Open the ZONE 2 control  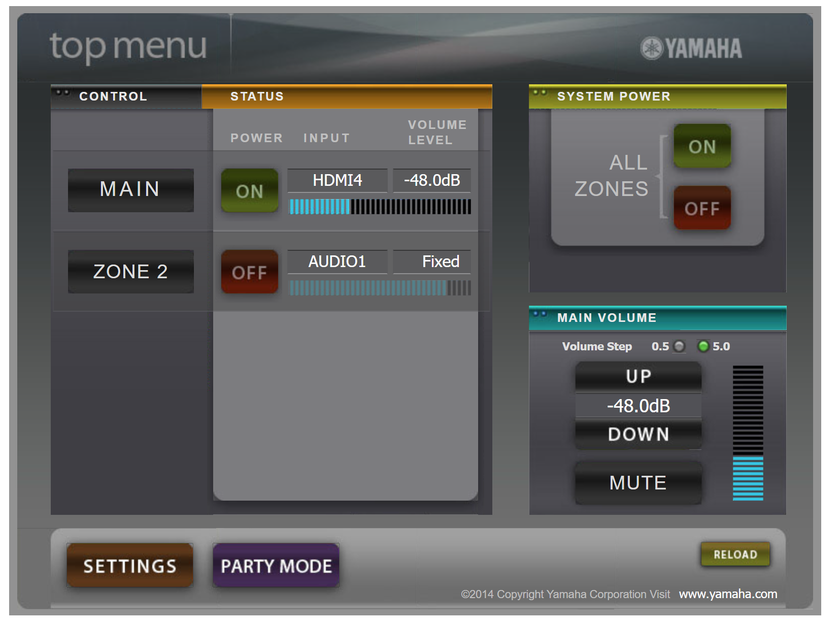130,271
